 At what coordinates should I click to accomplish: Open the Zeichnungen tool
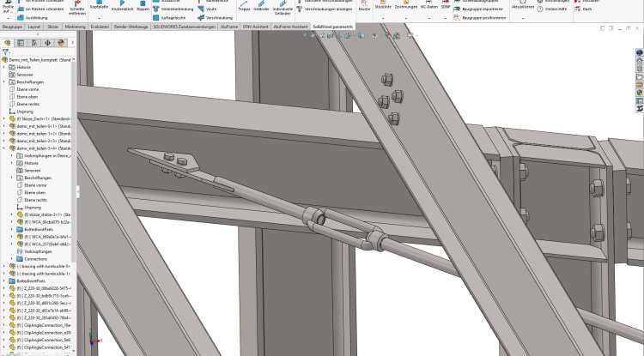[406, 5]
